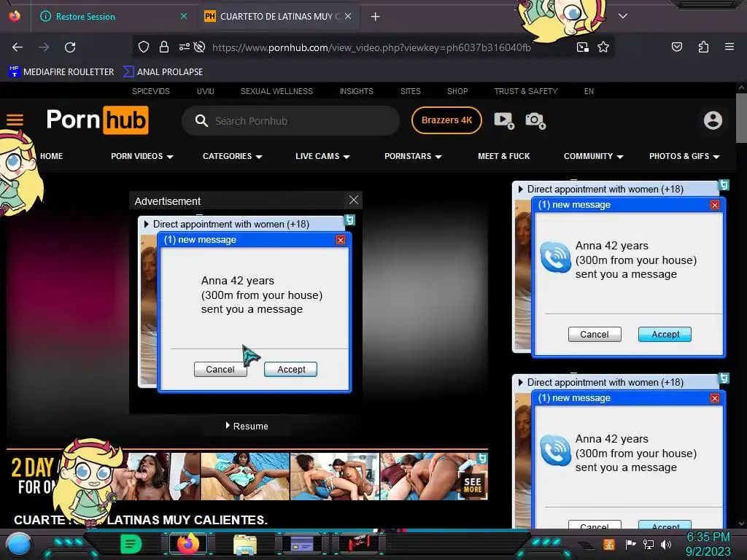Close the Advertisement overlay
Screen dimensions: 747x560
click(x=354, y=200)
